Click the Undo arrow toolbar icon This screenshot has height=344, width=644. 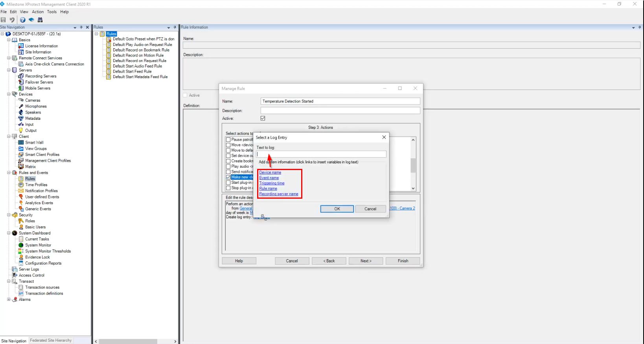(x=12, y=20)
